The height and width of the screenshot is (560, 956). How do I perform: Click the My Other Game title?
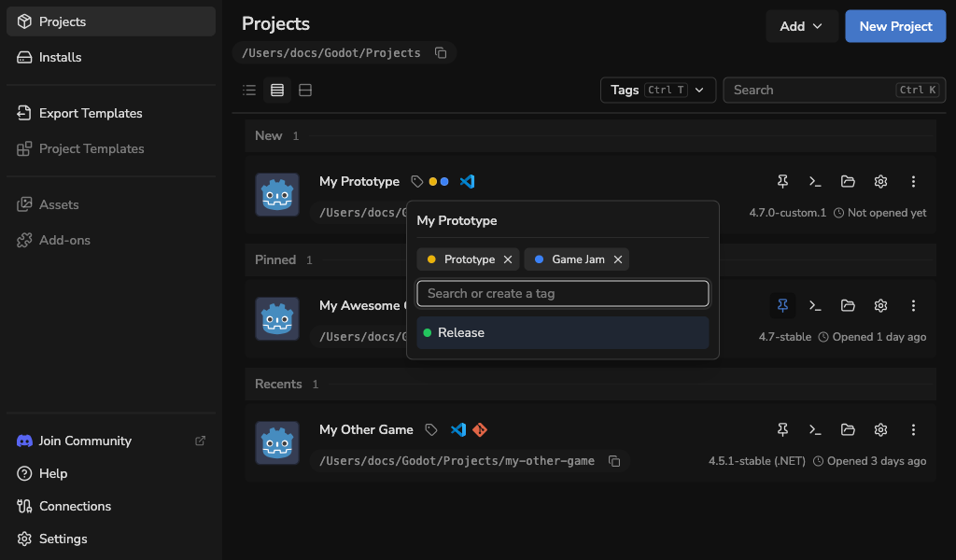(366, 430)
